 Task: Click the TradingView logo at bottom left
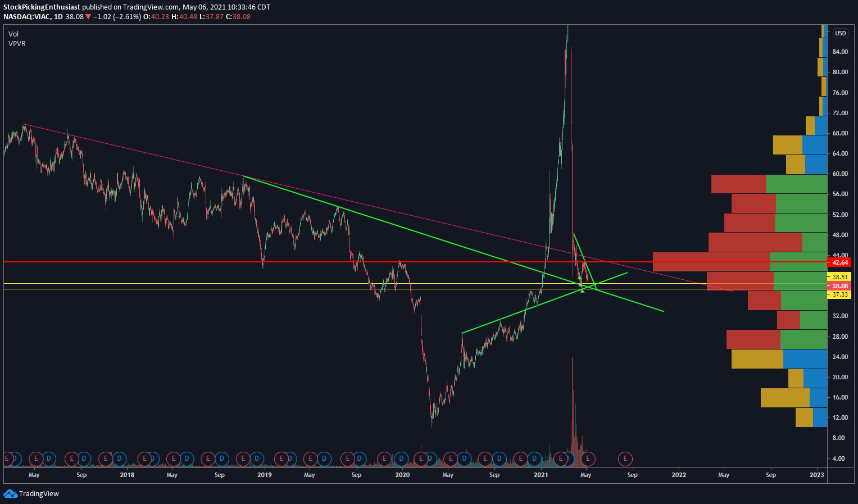click(x=31, y=494)
